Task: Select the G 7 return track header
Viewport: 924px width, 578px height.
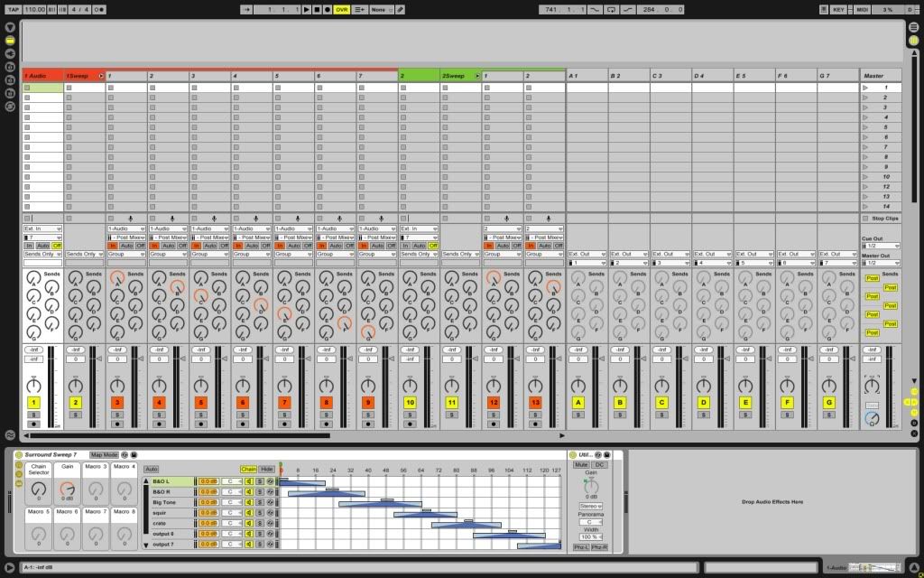Action: (838, 76)
